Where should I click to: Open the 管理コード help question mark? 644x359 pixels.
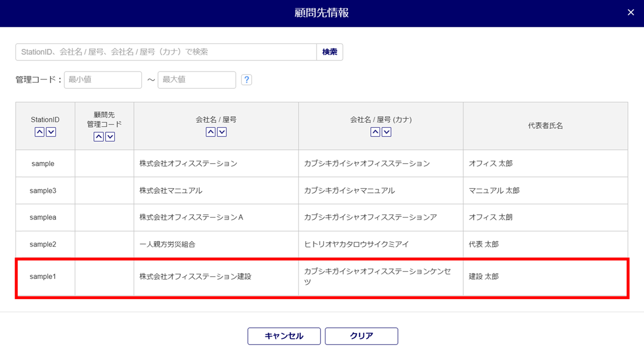[x=247, y=80]
